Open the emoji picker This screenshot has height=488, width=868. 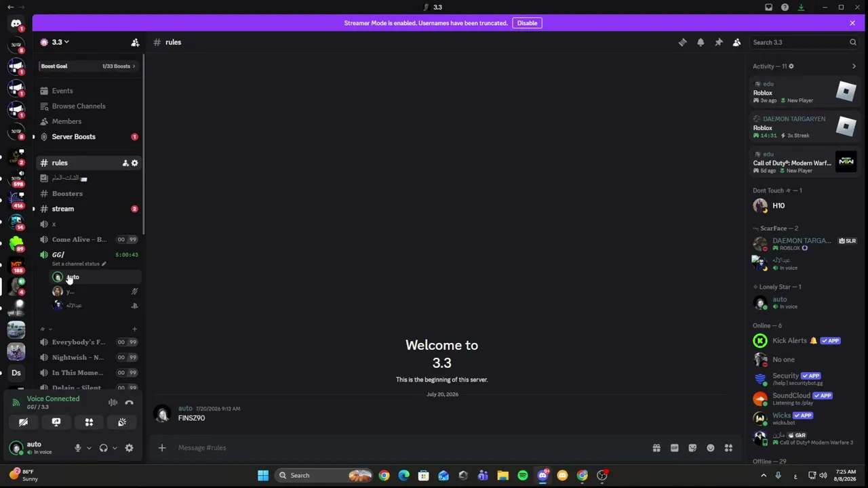point(710,448)
